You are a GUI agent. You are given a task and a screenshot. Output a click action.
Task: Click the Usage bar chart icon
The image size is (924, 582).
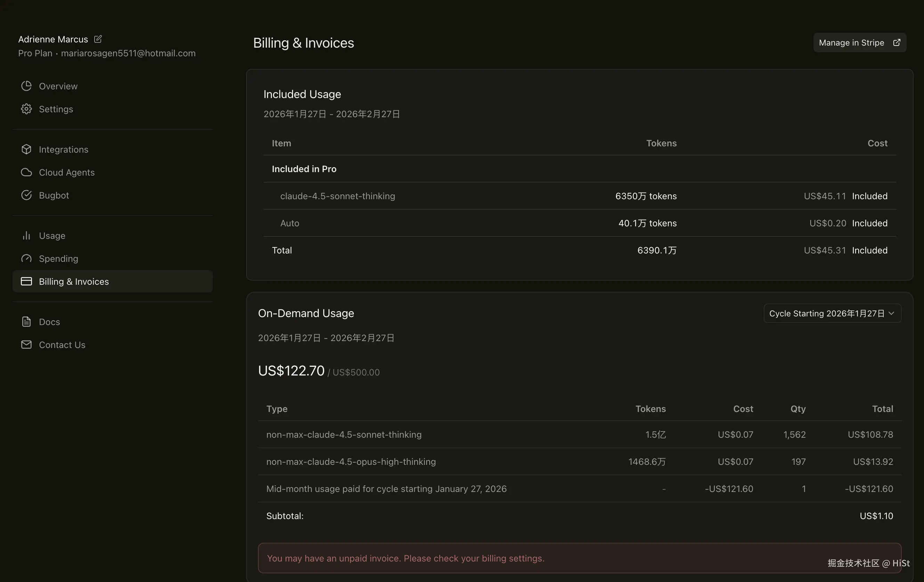point(26,236)
